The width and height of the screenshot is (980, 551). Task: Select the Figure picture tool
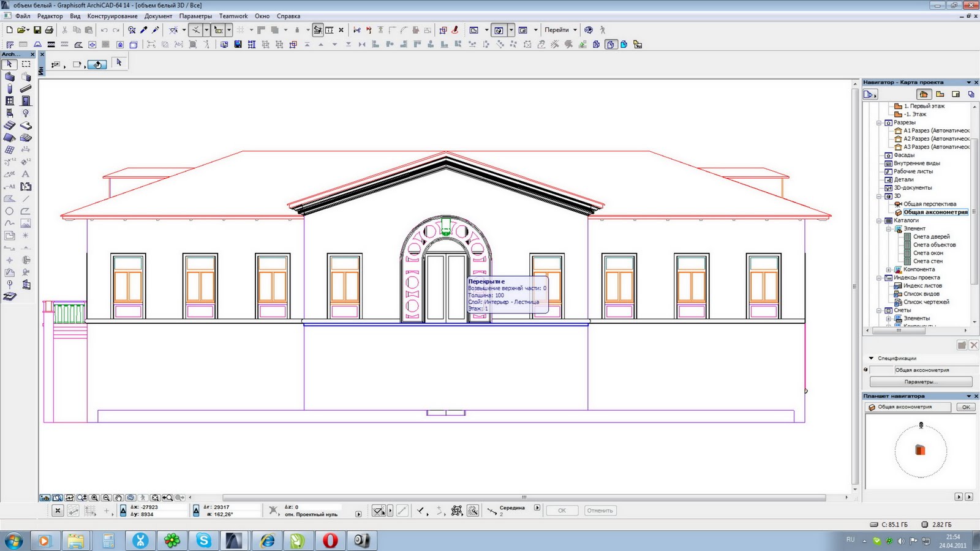click(x=26, y=223)
